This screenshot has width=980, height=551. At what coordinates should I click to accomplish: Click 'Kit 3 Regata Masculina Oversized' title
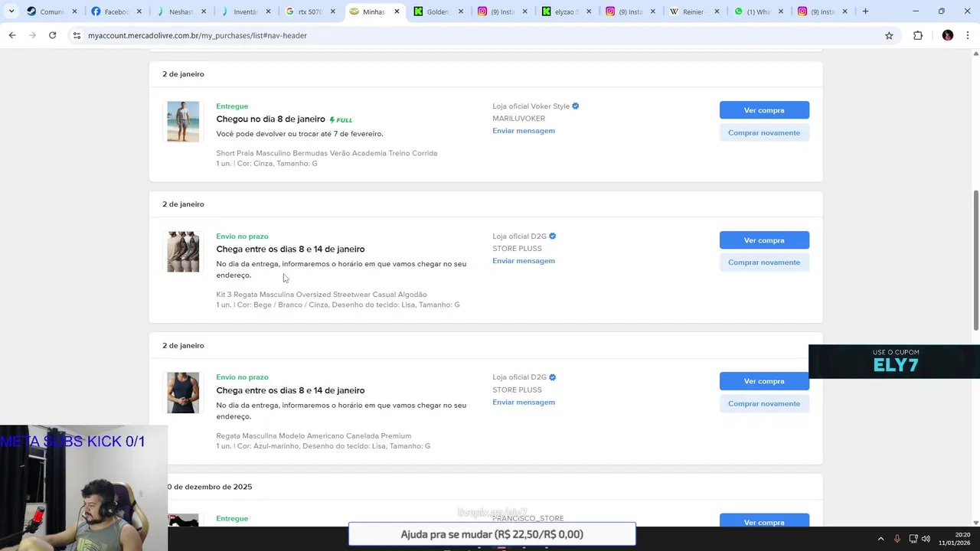322,295
